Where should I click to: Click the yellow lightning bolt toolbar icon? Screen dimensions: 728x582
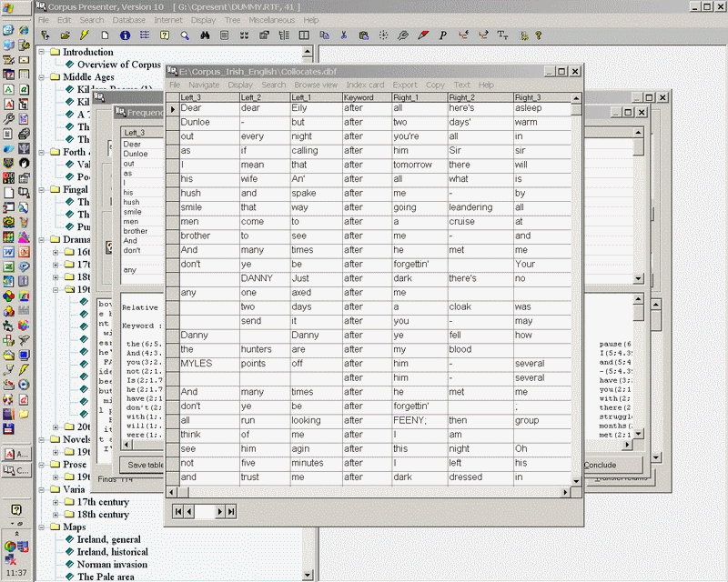point(85,35)
